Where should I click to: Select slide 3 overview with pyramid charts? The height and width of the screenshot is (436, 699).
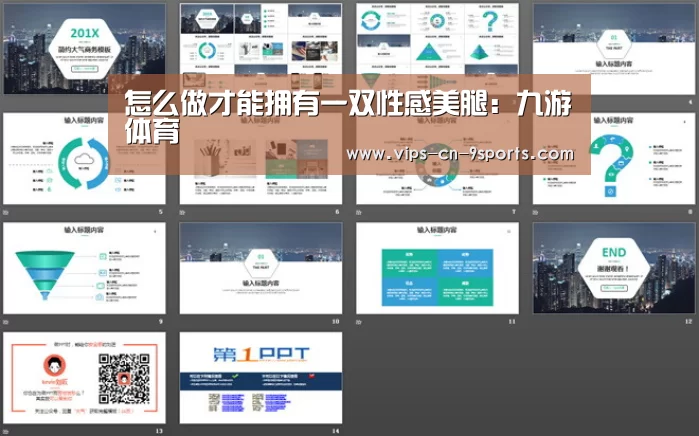click(437, 49)
